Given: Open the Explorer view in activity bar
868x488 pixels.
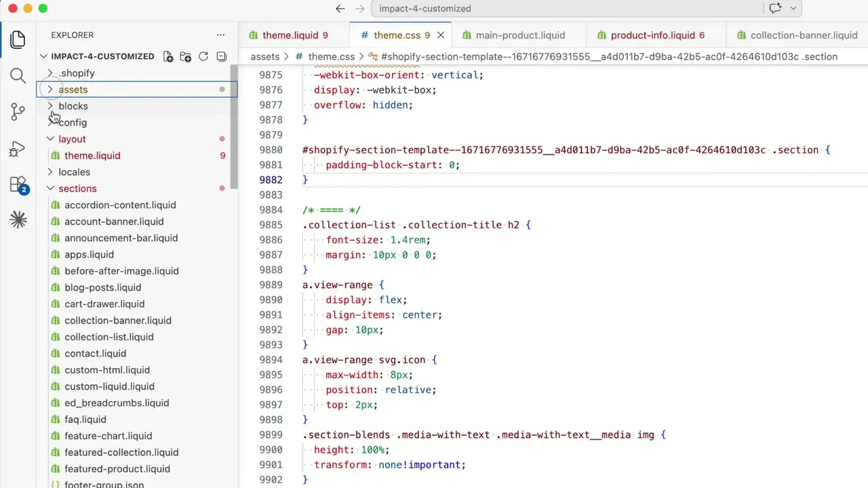Looking at the screenshot, I should coord(18,39).
